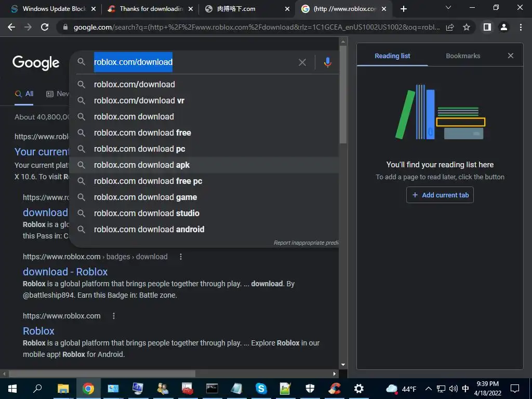Click Report inappropriate predictions link

point(306,243)
